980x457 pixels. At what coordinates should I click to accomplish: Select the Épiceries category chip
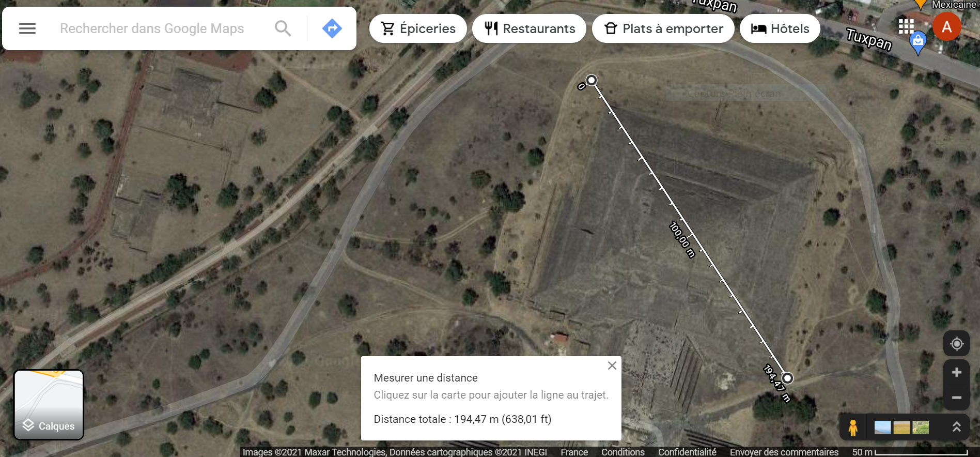pos(418,28)
